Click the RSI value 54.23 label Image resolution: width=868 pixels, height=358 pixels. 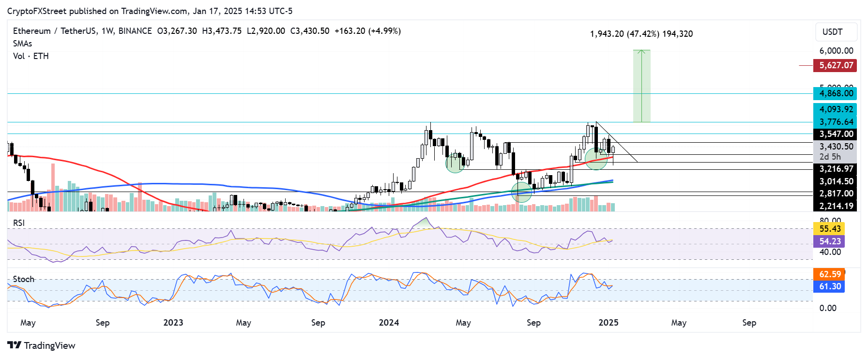coord(829,241)
